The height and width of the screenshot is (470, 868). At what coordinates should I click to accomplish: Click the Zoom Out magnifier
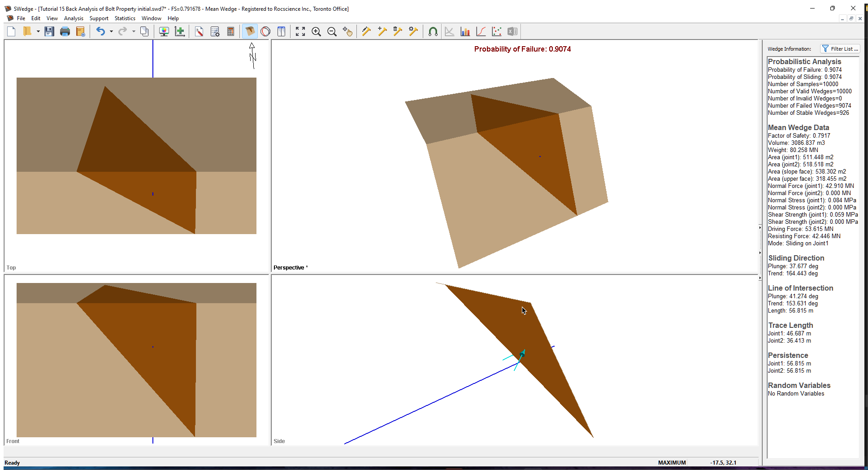point(332,31)
